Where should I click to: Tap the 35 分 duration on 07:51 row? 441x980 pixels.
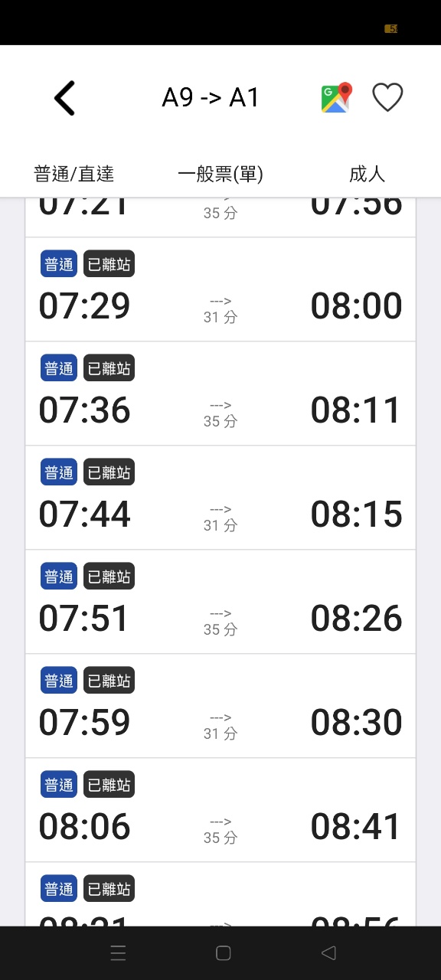[220, 629]
